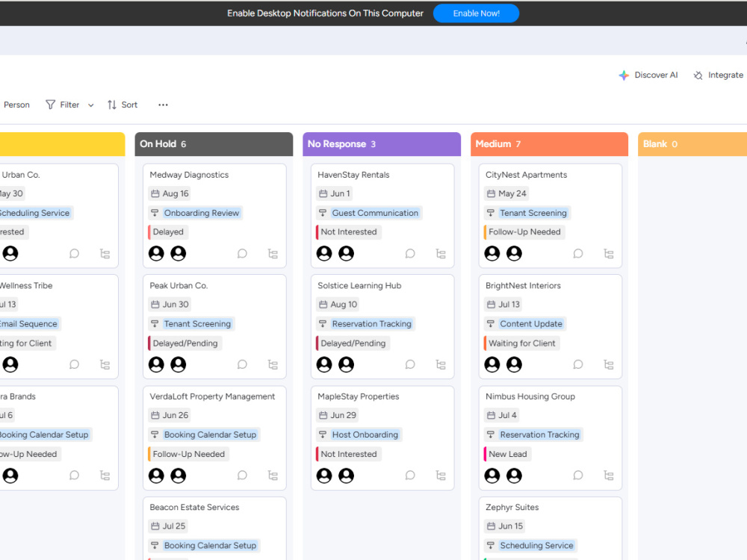747x560 pixels.
Task: Click Follow-Up Needed status on CityNest Apartments
Action: [x=524, y=232]
